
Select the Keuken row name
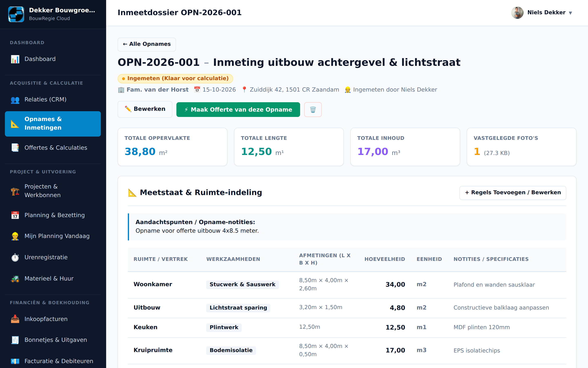146,327
